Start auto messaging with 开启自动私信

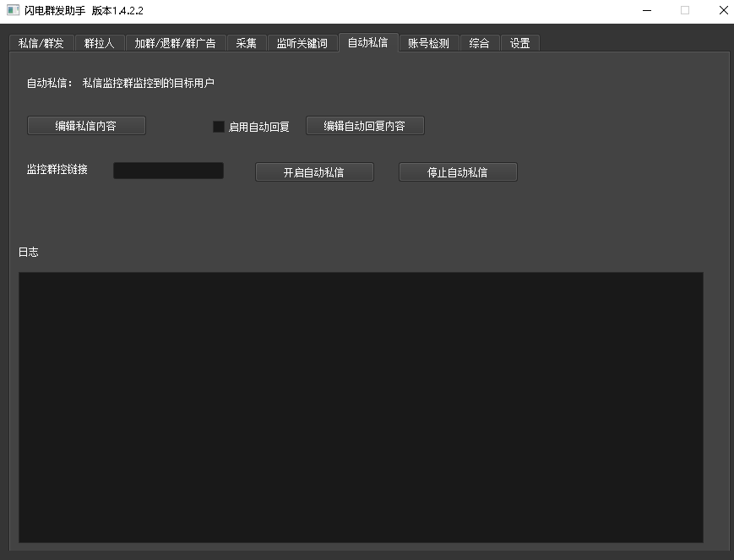coord(314,172)
